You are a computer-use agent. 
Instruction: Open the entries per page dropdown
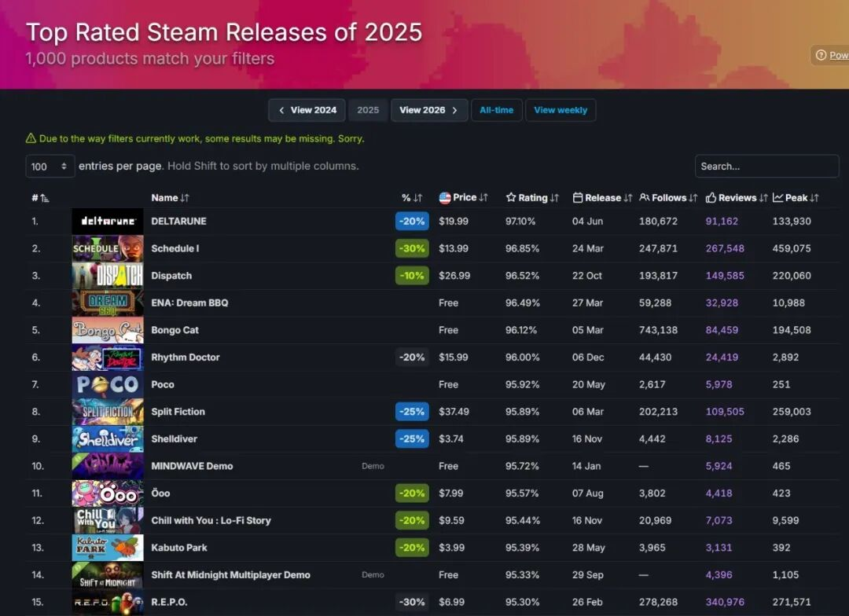click(50, 167)
